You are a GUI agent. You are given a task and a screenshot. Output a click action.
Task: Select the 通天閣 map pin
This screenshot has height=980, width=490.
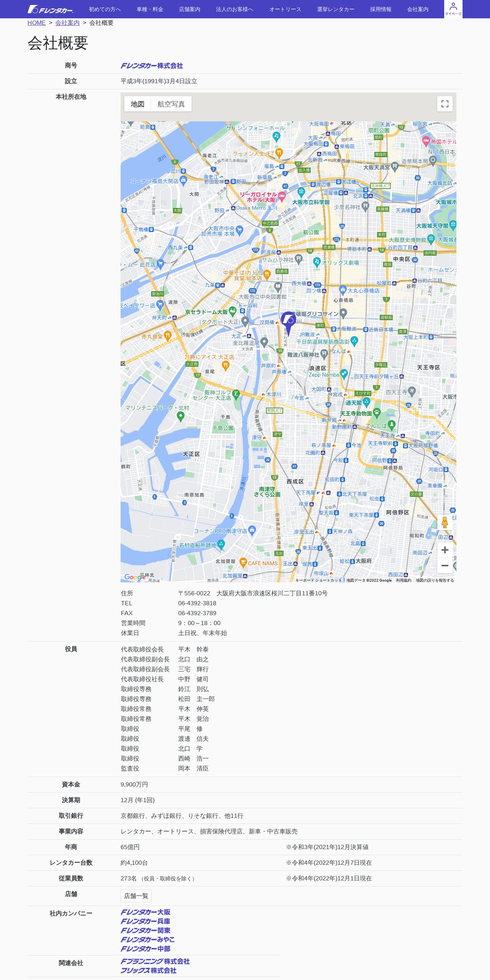coord(367,402)
